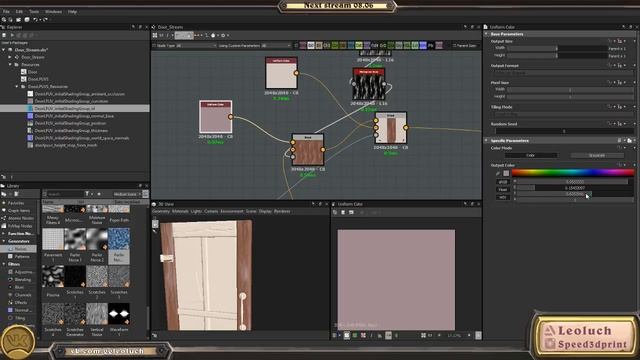Select the left Uniform Color node

(216, 116)
